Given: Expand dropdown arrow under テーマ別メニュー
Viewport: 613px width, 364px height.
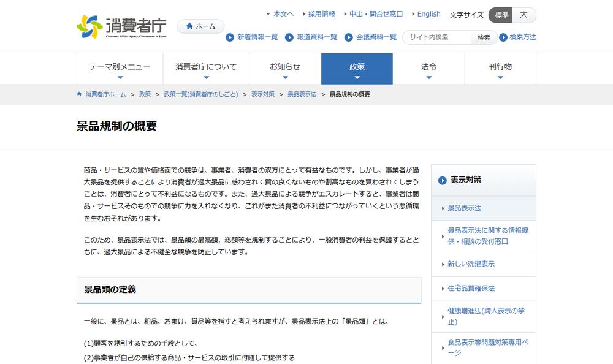Looking at the screenshot, I should coord(120,77).
